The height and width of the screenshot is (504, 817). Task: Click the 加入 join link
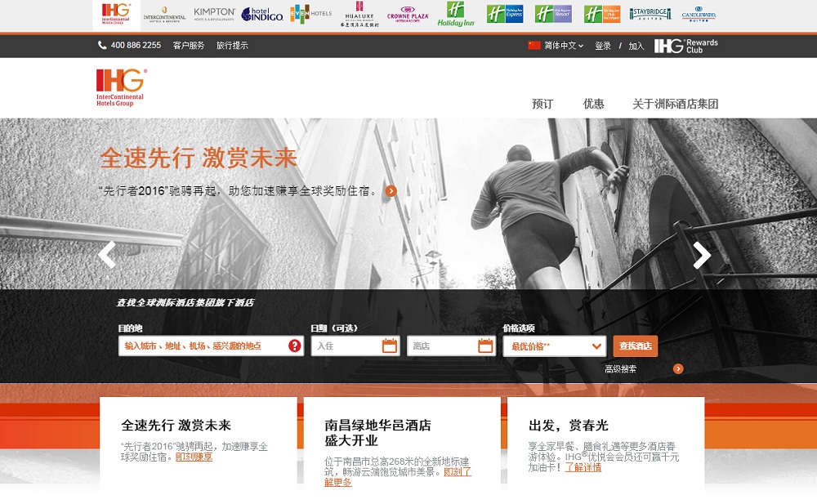click(636, 46)
